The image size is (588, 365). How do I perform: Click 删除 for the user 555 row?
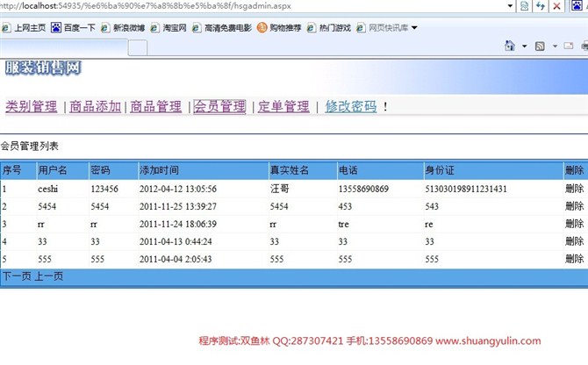click(x=574, y=259)
